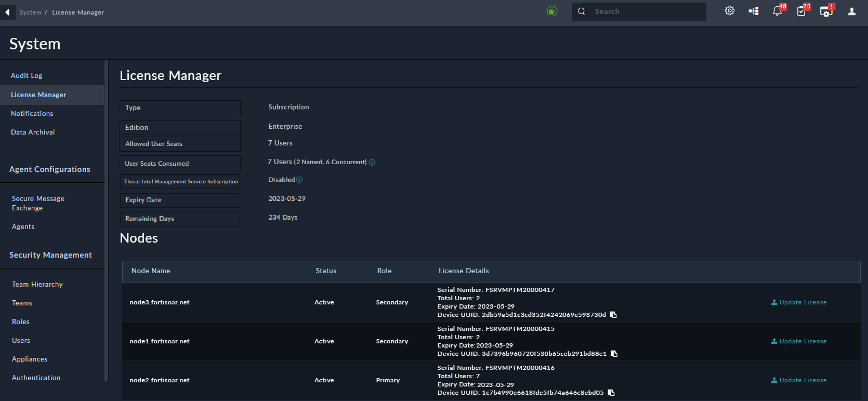
Task: Click node2.fortisoar.net node name
Action: pos(160,380)
